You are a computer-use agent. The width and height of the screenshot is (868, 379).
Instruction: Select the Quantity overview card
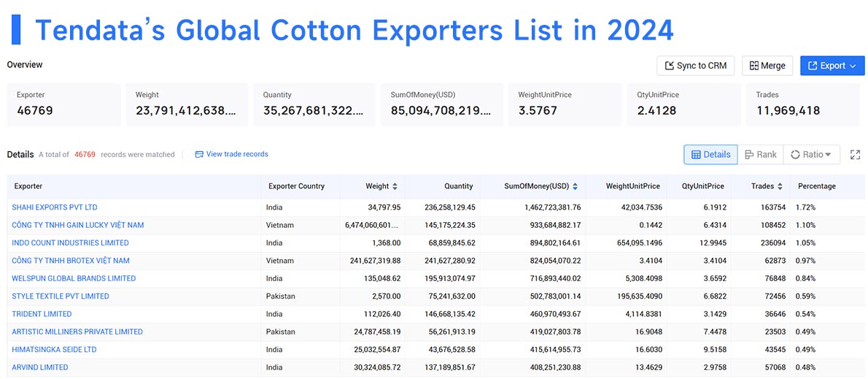point(314,103)
